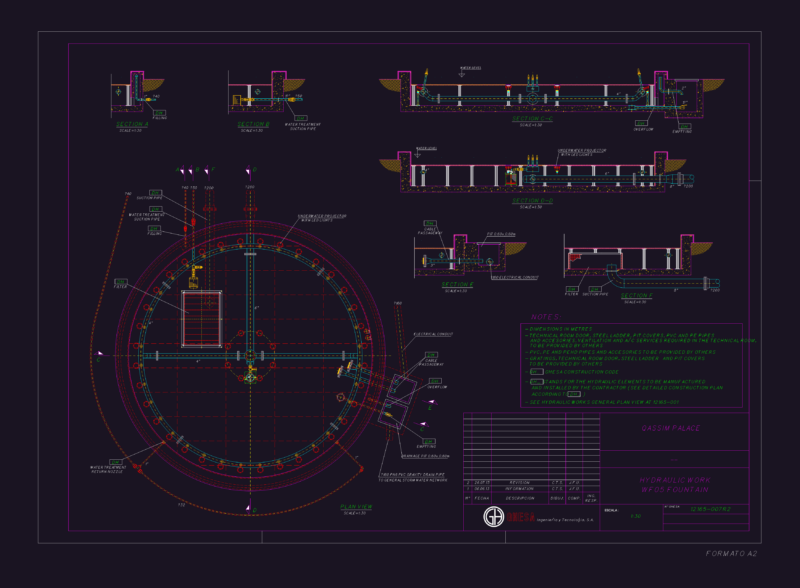800x588 pixels.
Task: Select the OVERFLOW callout tag in plan view
Action: tap(435, 381)
